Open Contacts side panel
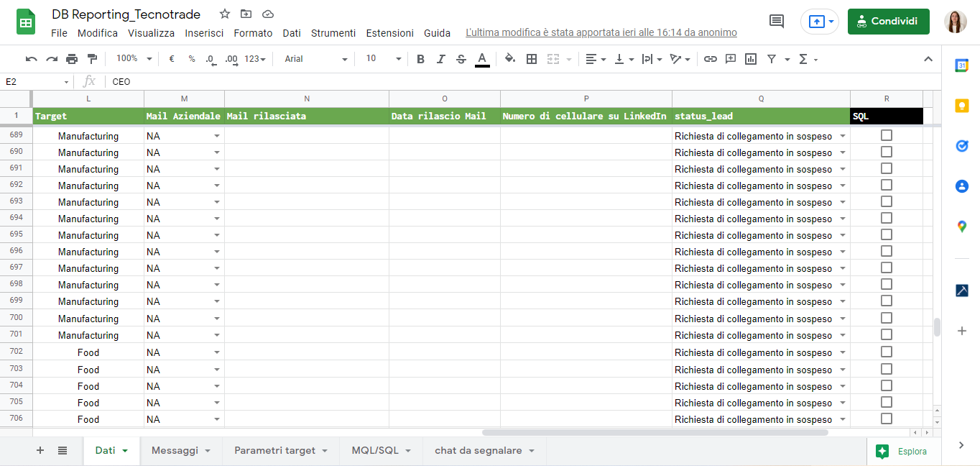Viewport: 980px width, 466px height. pyautogui.click(x=962, y=186)
